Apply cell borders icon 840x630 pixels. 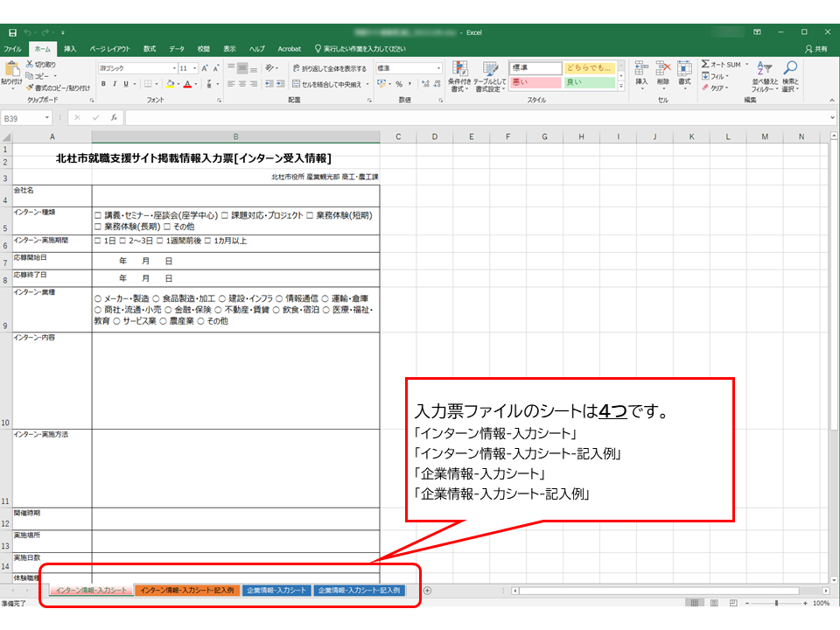click(x=149, y=84)
